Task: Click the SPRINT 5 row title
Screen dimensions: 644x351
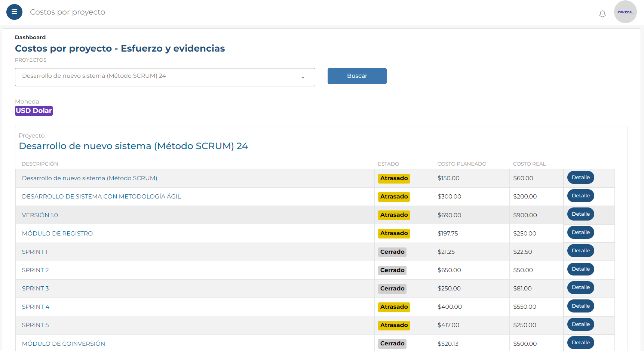Action: [35, 325]
